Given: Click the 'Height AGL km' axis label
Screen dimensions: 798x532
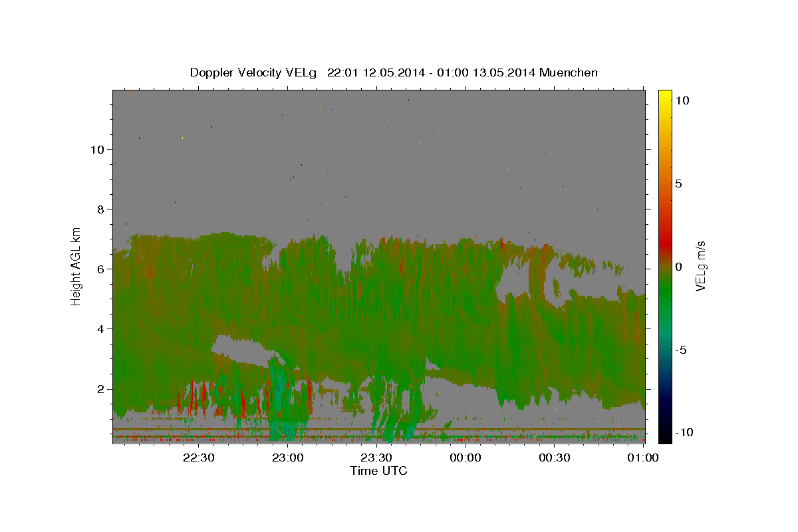Looking at the screenshot, I should tap(76, 266).
